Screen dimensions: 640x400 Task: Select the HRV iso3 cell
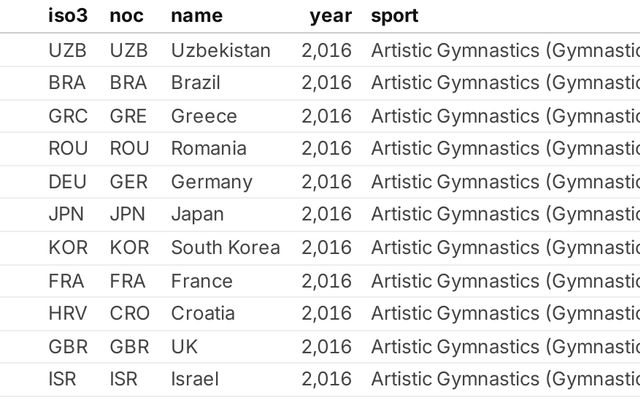(x=68, y=313)
